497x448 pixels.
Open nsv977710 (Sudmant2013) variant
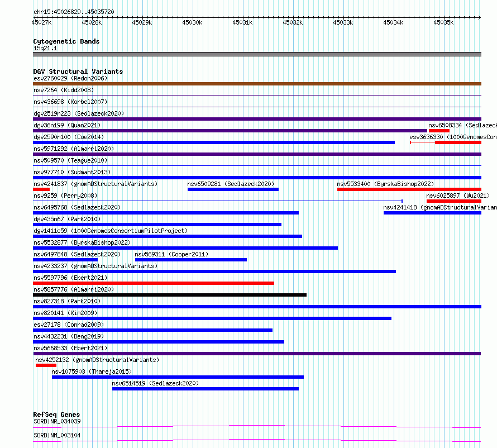click(72, 172)
